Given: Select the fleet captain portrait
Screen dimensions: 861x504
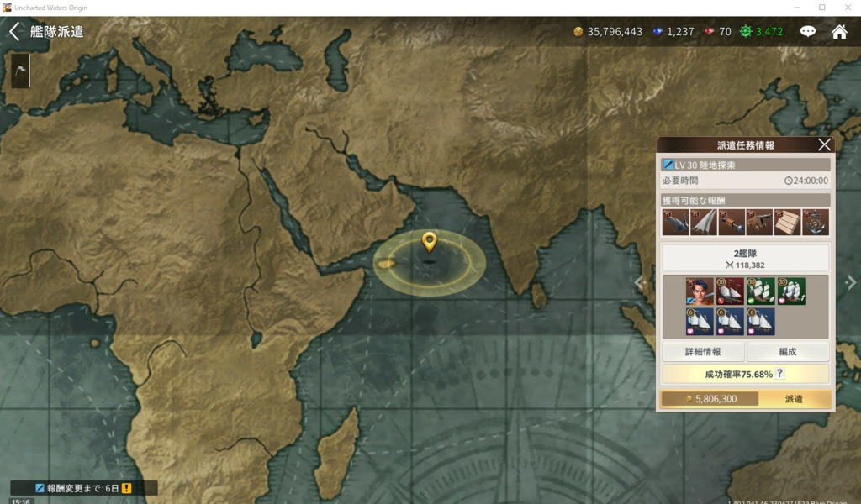Looking at the screenshot, I should [699, 291].
